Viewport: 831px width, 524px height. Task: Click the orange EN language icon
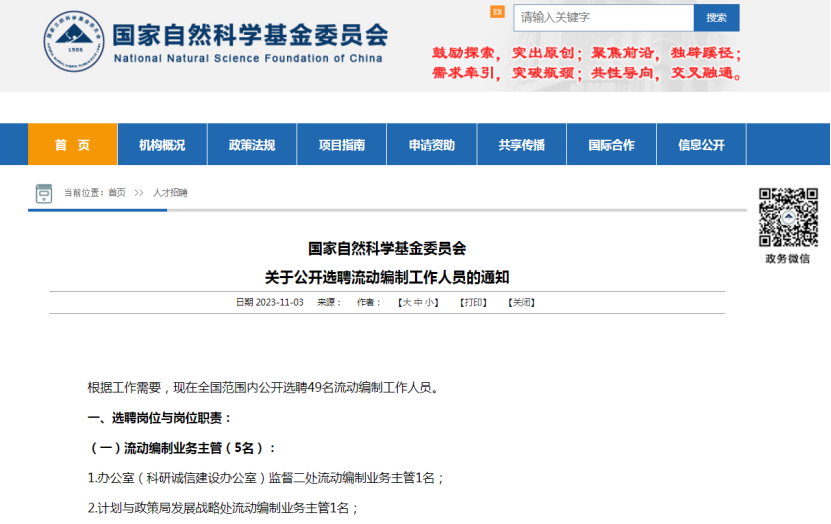tap(497, 12)
